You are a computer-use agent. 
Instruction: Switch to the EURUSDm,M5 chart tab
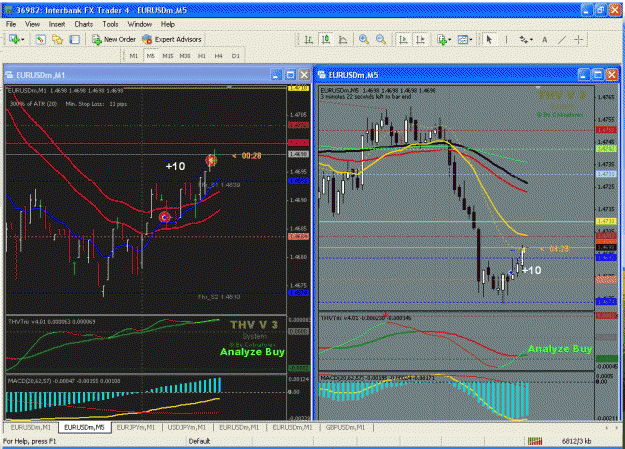pos(85,427)
